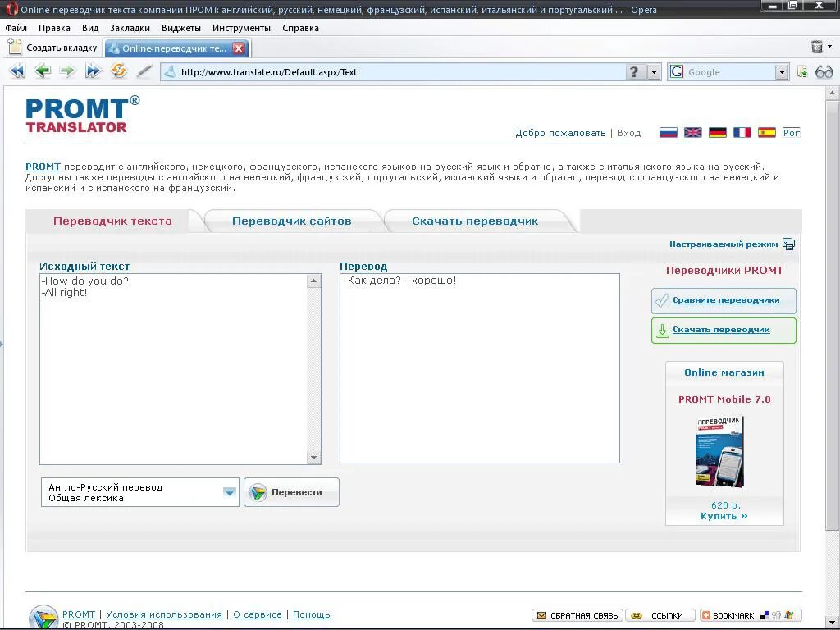Screen dimensions: 840x630
Task: Click the Por language link
Action: click(x=791, y=132)
